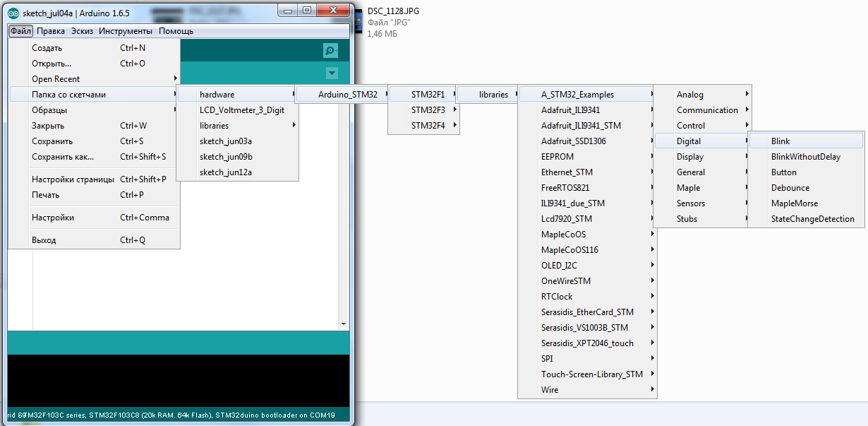This screenshot has height=426, width=868.
Task: Expand Touch-Screen-Library_STM entry
Action: click(588, 374)
